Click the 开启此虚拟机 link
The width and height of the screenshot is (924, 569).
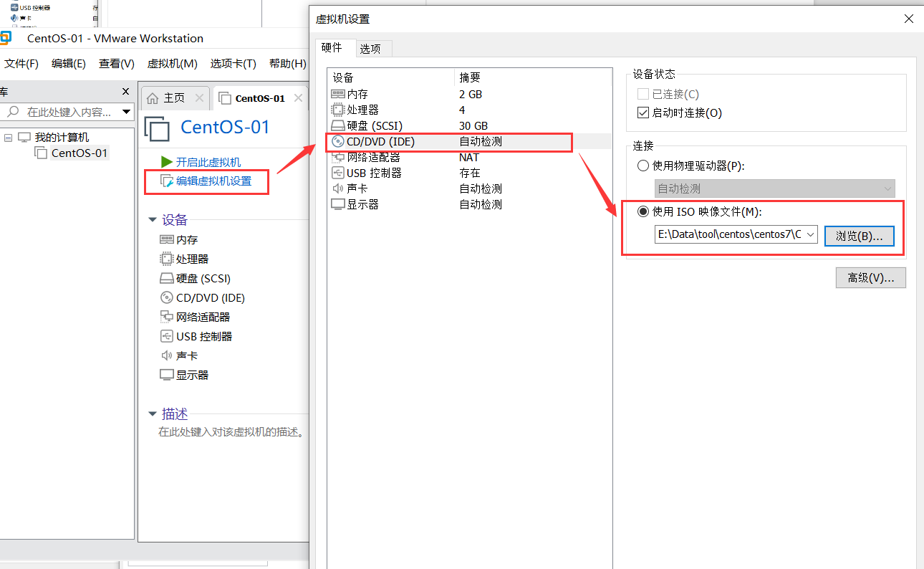tap(208, 163)
